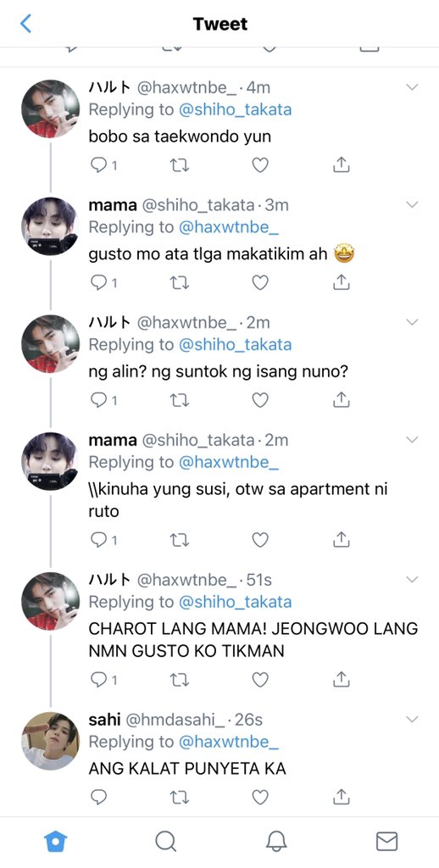Screen dimensions: 439x868
Task: Open @haxwtnbe_ mention in sahi's reply
Action: (x=229, y=742)
